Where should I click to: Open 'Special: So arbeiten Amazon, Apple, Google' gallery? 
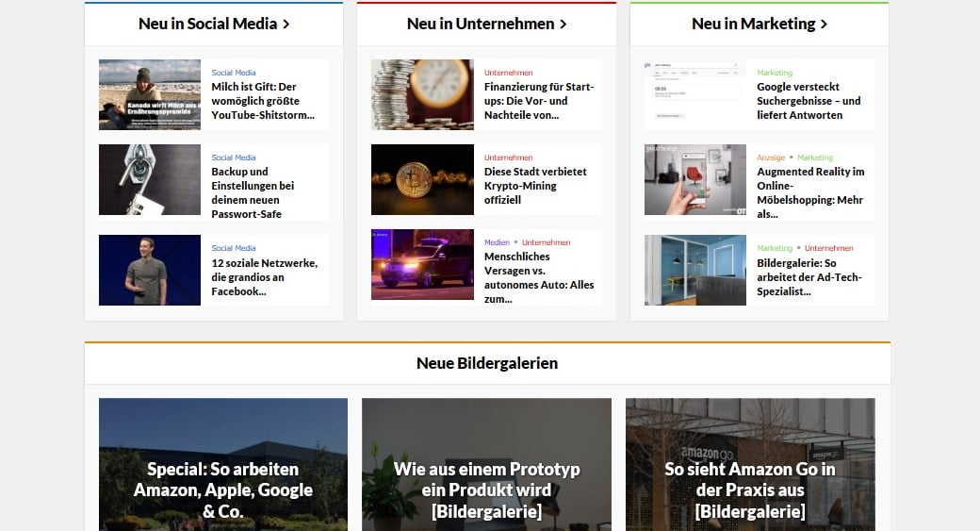223,490
